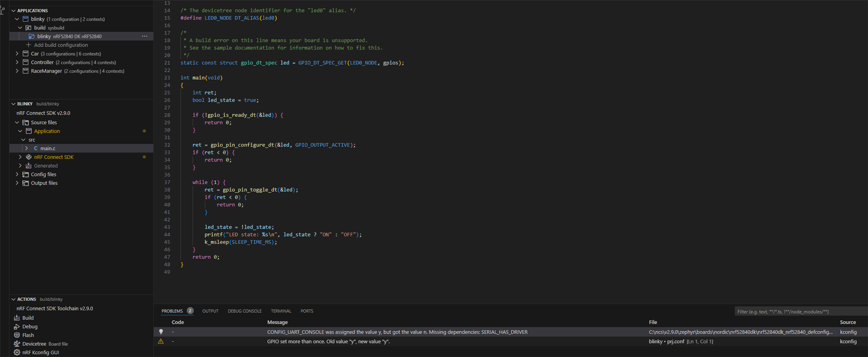Click the plus icon for Add build configuration
868x357 pixels.
coord(28,45)
